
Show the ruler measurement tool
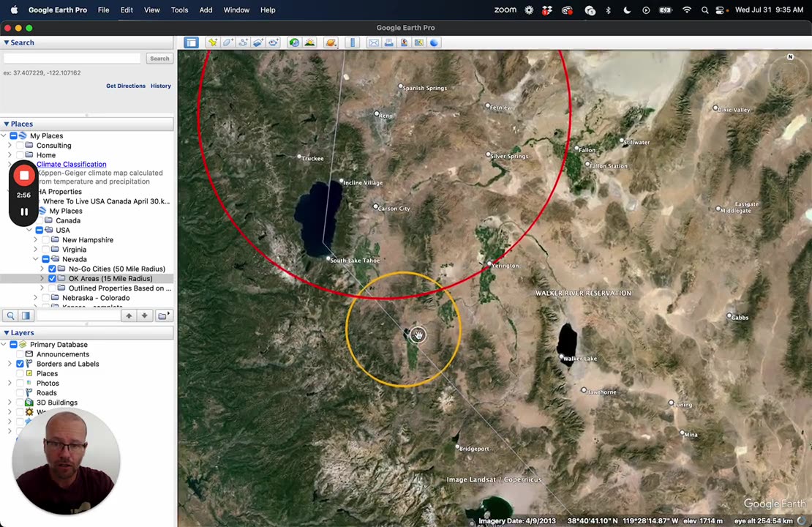point(352,42)
